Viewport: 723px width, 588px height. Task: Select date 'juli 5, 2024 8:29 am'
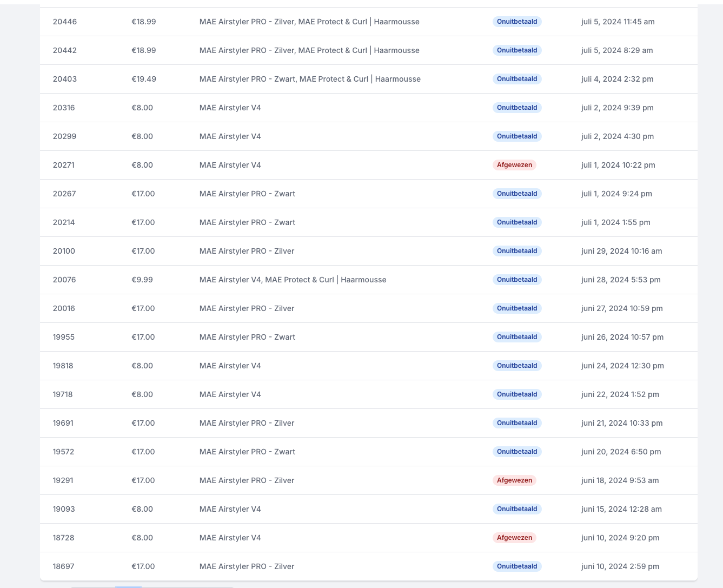617,50
